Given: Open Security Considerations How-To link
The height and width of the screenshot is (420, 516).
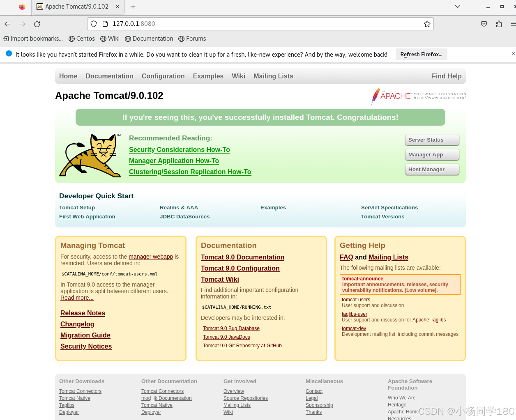Looking at the screenshot, I should [180, 150].
